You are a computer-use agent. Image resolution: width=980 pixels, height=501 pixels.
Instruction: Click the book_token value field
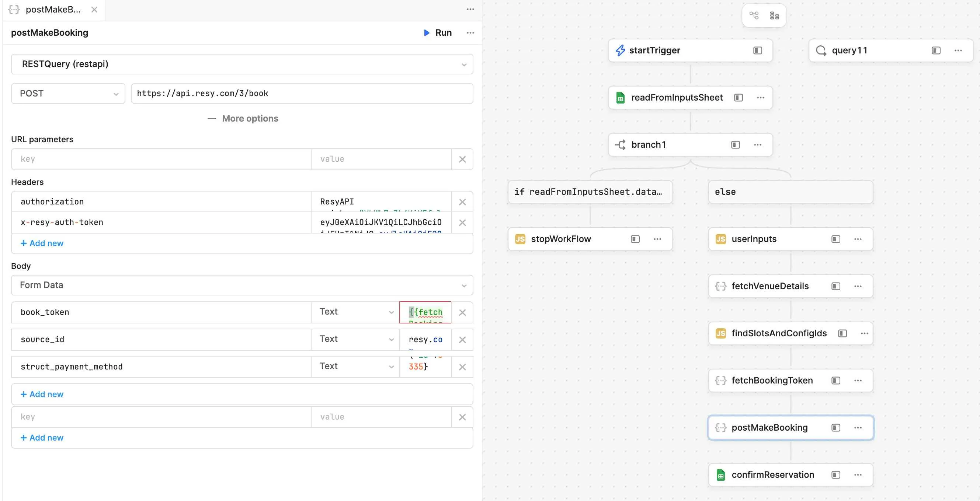(x=425, y=312)
